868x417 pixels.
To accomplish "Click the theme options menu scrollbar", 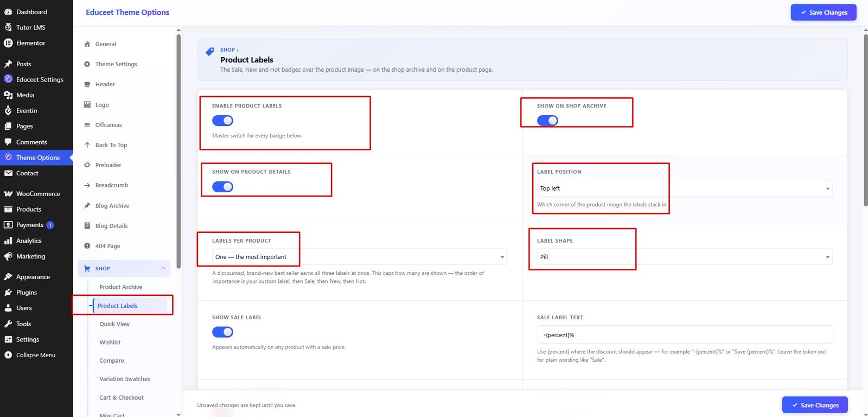I will pyautogui.click(x=178, y=151).
